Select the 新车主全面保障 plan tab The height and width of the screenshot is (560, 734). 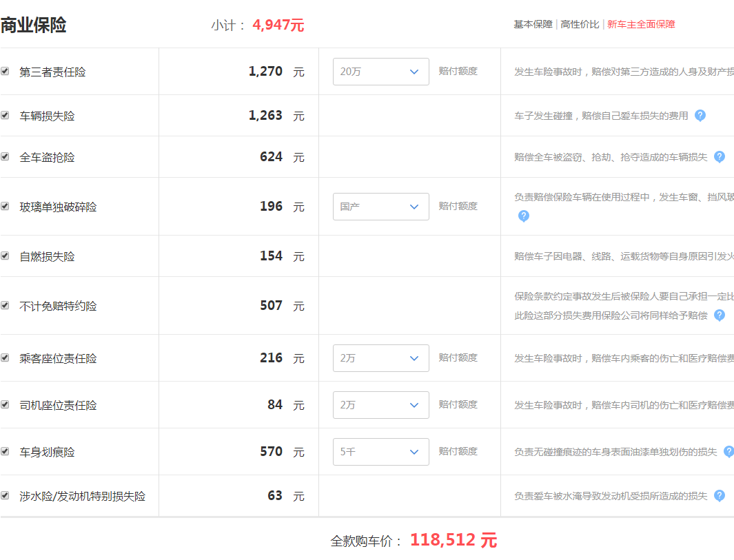click(x=641, y=24)
